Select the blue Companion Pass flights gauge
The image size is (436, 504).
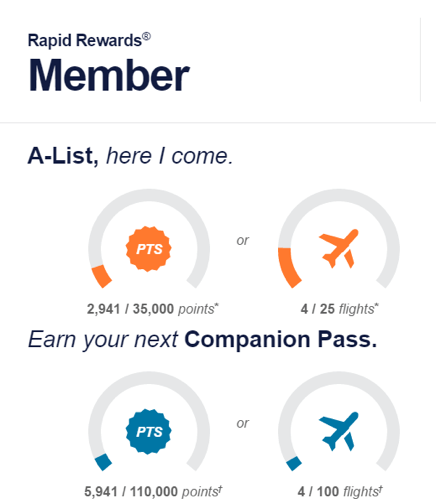point(339,421)
